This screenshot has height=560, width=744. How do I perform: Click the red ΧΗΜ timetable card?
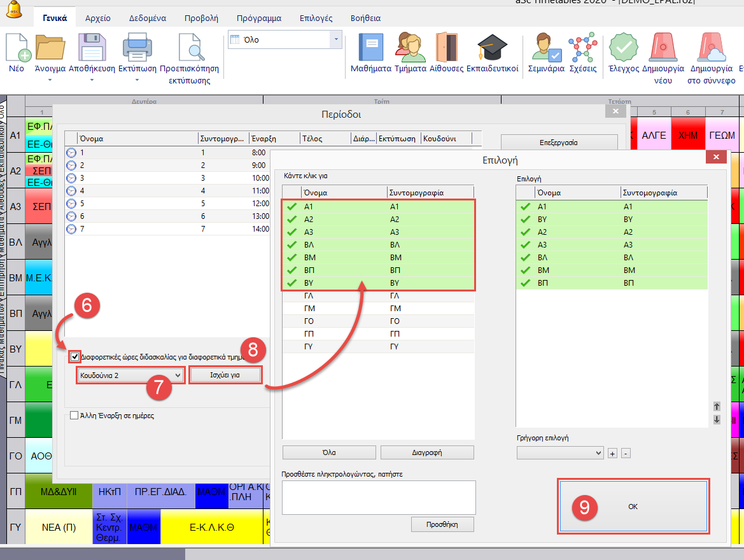point(688,135)
